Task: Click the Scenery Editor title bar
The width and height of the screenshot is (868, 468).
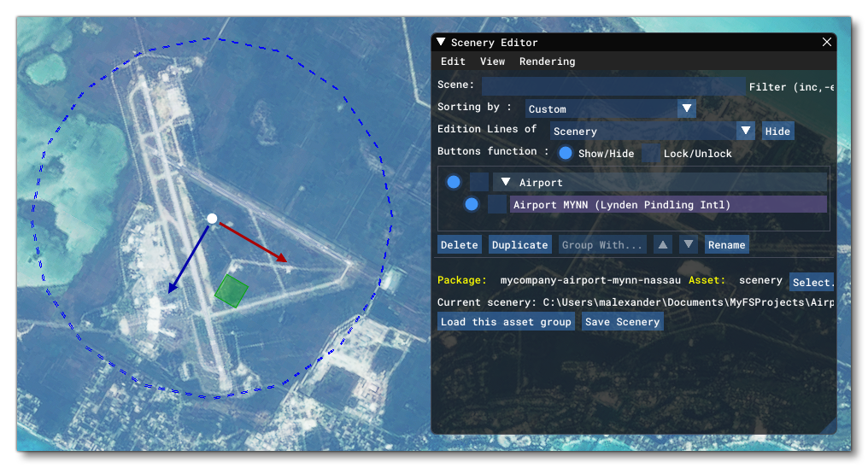Action: (x=633, y=42)
